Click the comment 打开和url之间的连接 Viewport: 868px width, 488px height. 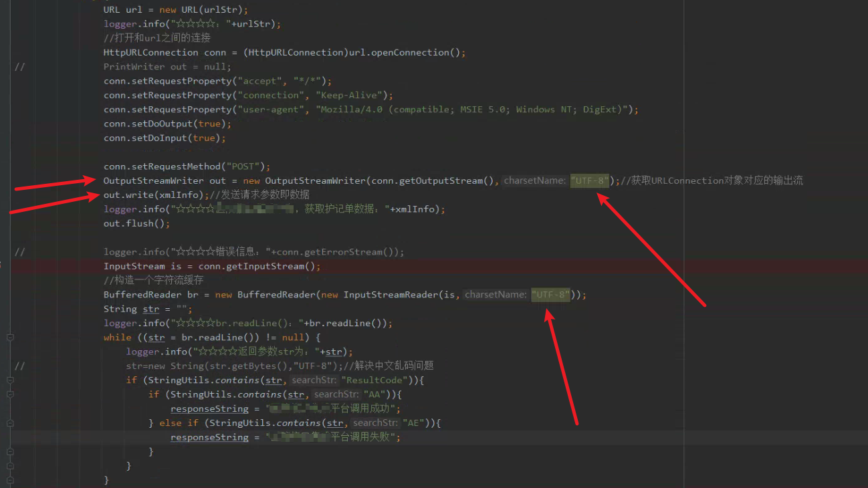157,38
